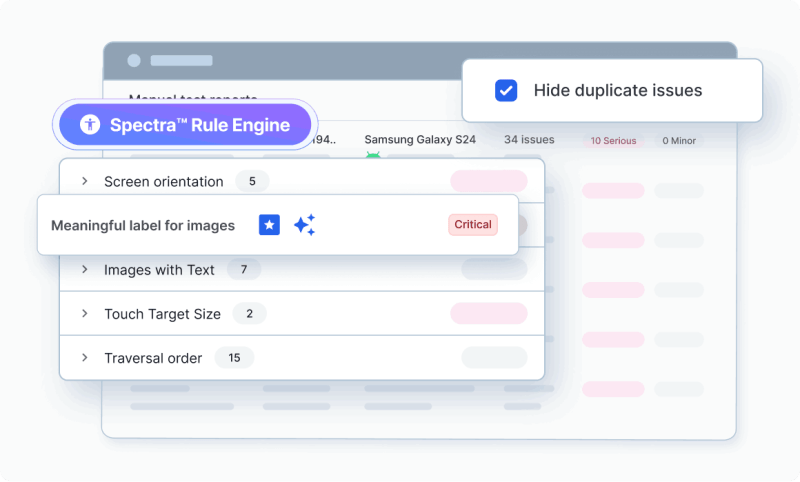This screenshot has height=482, width=800.
Task: Click the gray severity pill in Images with Text row
Action: [494, 269]
